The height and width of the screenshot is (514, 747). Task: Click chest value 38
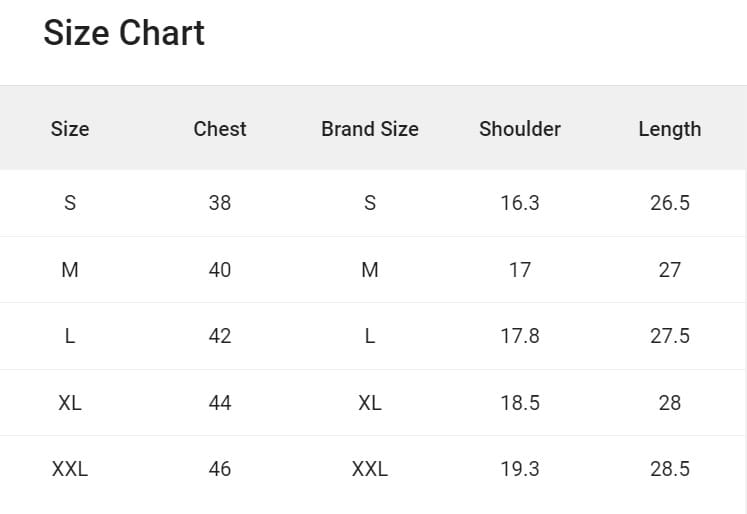220,203
